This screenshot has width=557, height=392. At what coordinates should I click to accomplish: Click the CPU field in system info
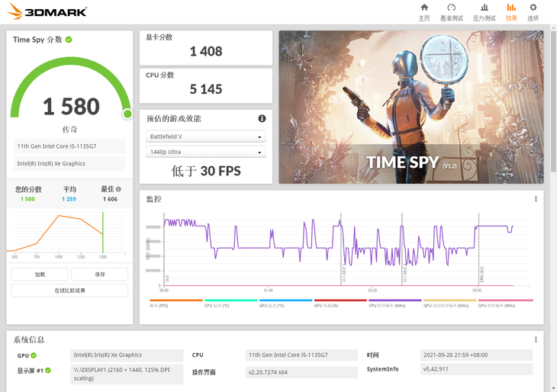coord(301,355)
